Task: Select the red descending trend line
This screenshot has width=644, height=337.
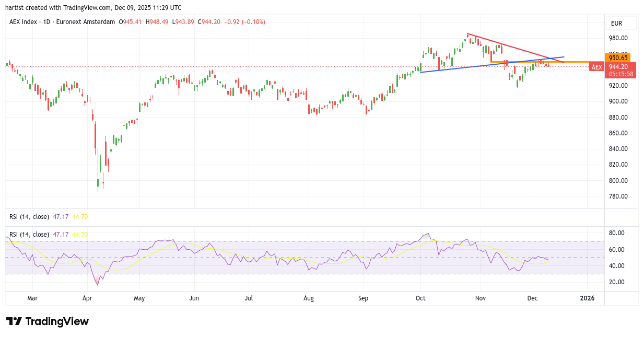Action: coord(512,47)
